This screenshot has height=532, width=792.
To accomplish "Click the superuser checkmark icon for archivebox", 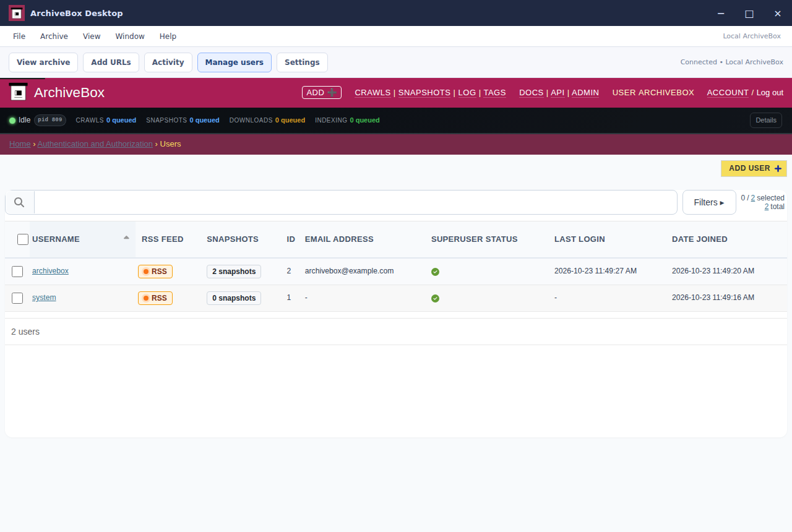I will pos(435,272).
